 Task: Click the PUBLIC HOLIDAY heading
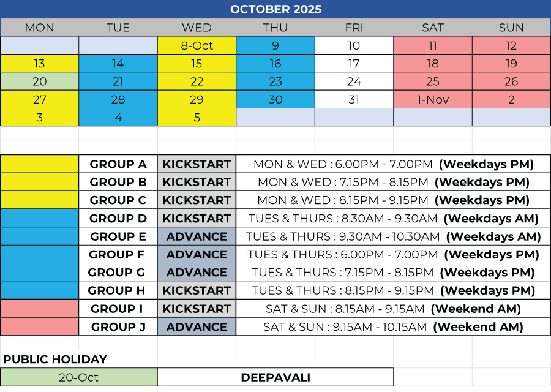point(56,360)
